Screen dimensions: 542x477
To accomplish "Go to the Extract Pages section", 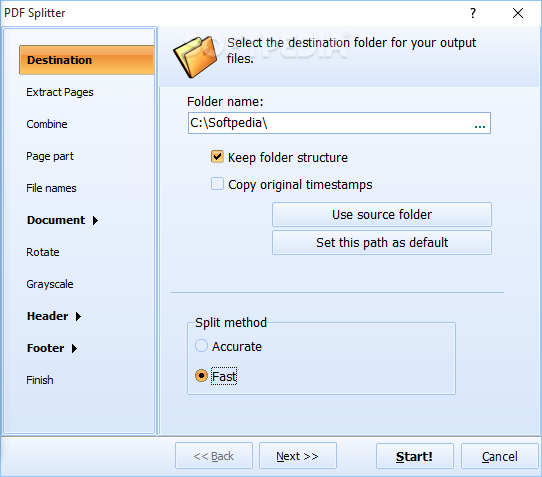I will [x=60, y=92].
